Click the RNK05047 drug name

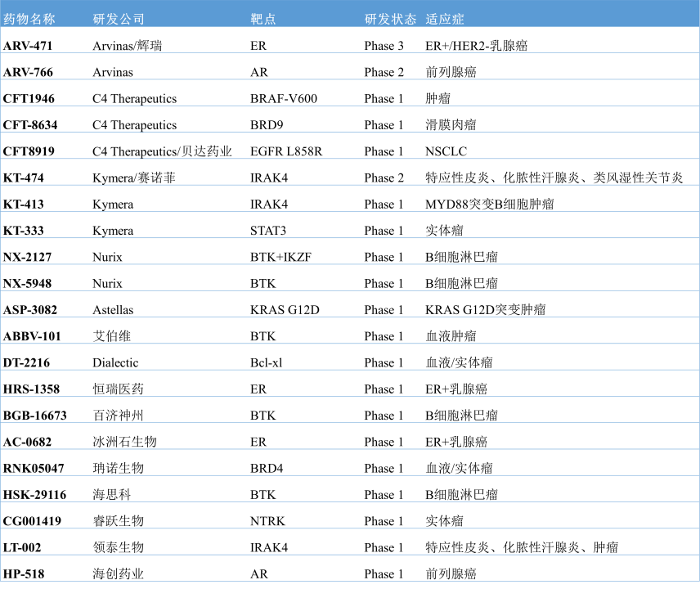click(x=34, y=468)
